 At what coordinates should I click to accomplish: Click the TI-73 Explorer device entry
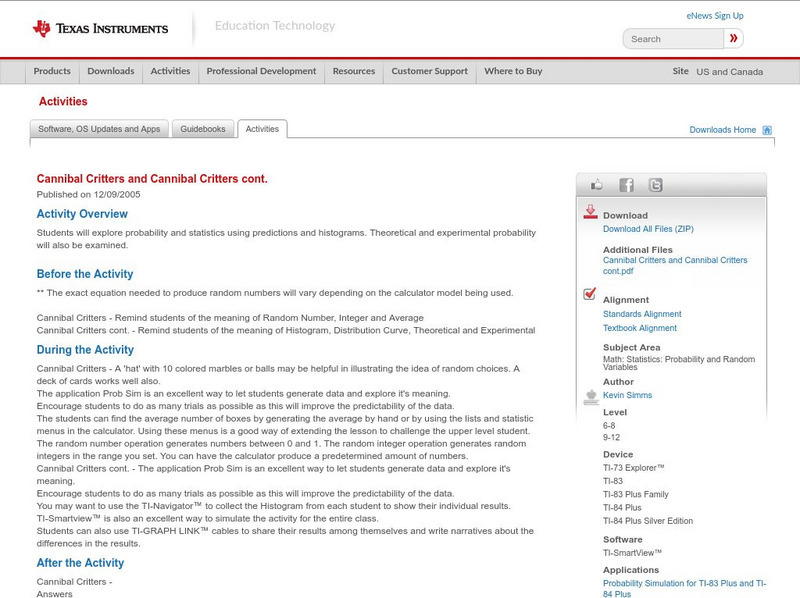coord(634,468)
